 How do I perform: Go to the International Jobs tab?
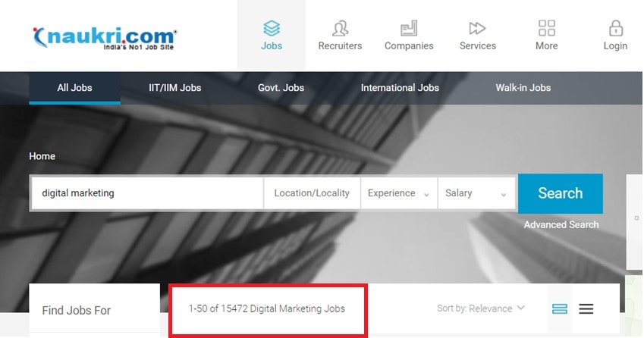tap(400, 88)
